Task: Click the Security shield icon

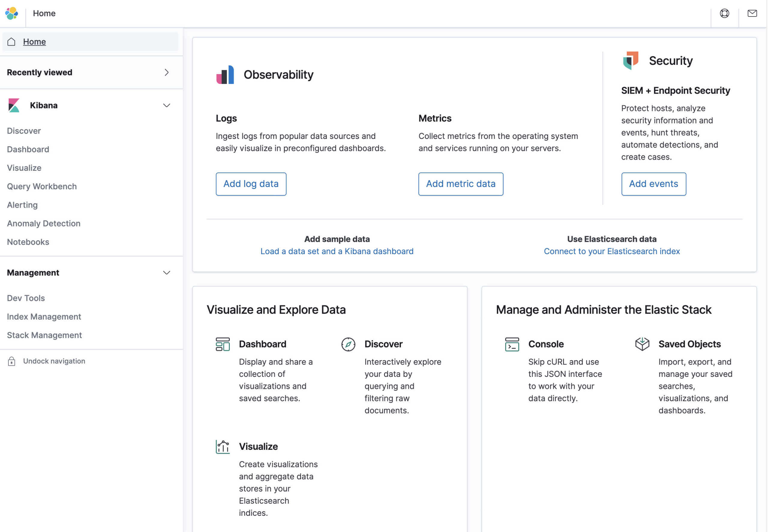Action: pyautogui.click(x=630, y=61)
